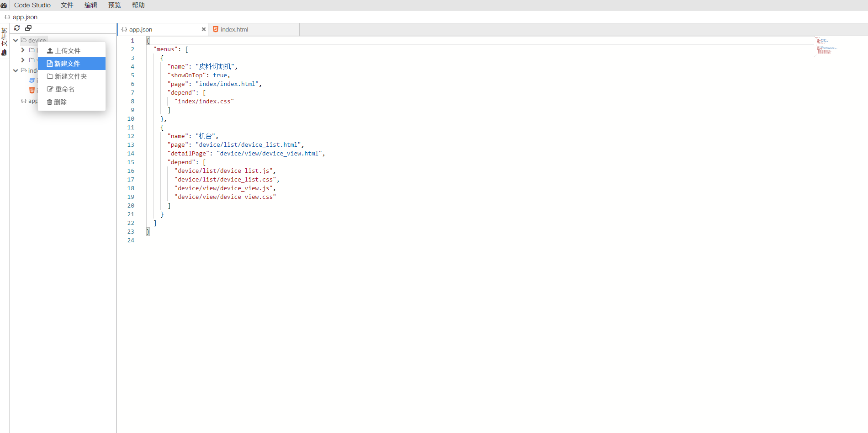Collapse the index folder in file tree
This screenshot has width=868, height=433.
(16, 70)
